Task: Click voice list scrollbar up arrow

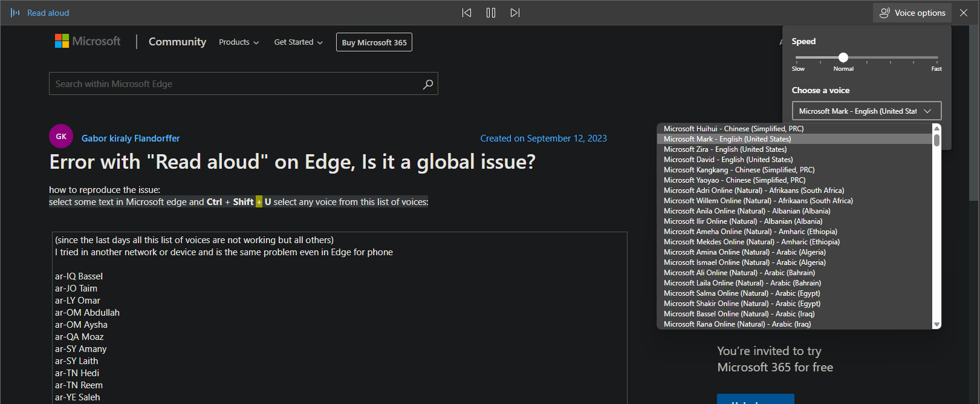Action: coord(936,128)
